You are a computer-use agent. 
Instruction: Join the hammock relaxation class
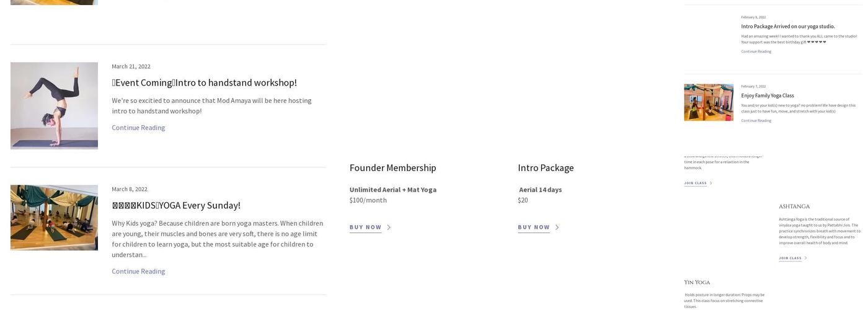(695, 183)
